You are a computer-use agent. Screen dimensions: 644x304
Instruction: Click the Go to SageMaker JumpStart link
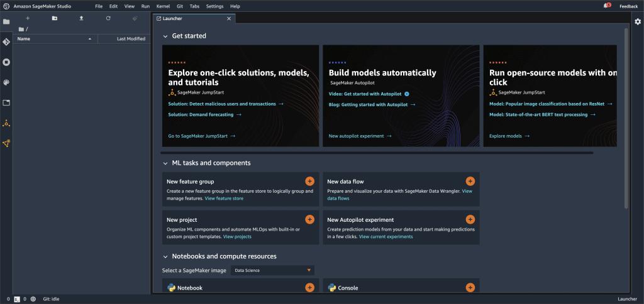click(201, 136)
